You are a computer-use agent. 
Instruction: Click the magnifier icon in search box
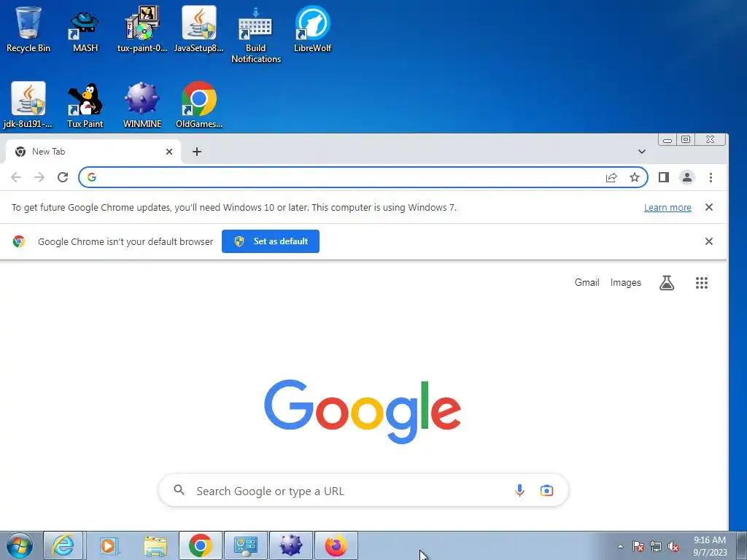[179, 489]
